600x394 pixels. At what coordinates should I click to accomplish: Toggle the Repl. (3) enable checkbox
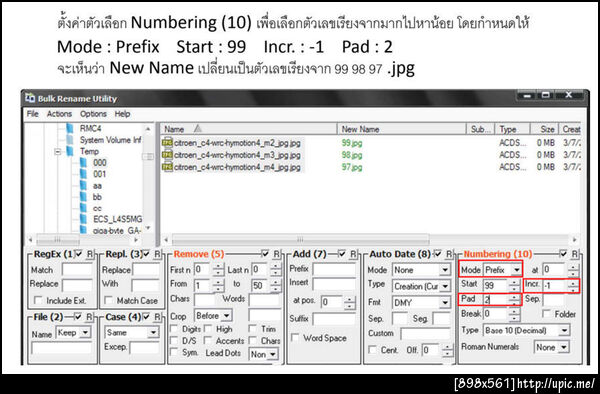(146, 254)
